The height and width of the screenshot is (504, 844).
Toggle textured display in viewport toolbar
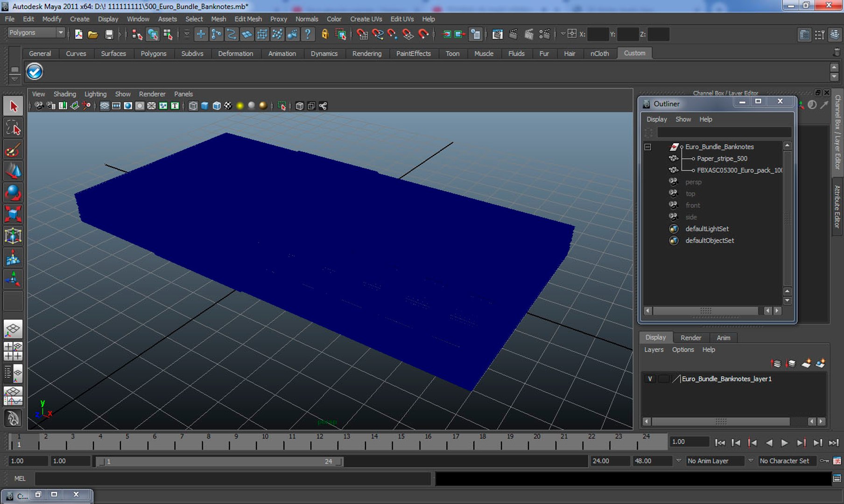(x=228, y=106)
